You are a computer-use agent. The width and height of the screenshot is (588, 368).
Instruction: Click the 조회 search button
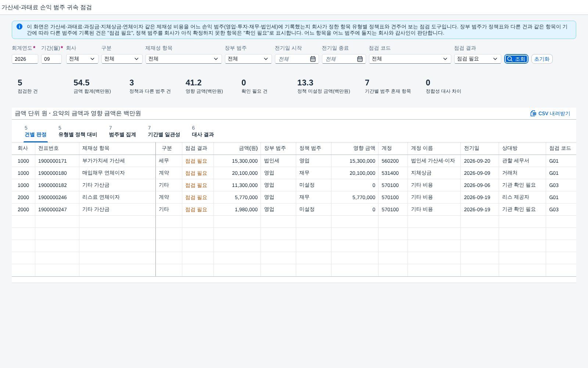pos(516,59)
